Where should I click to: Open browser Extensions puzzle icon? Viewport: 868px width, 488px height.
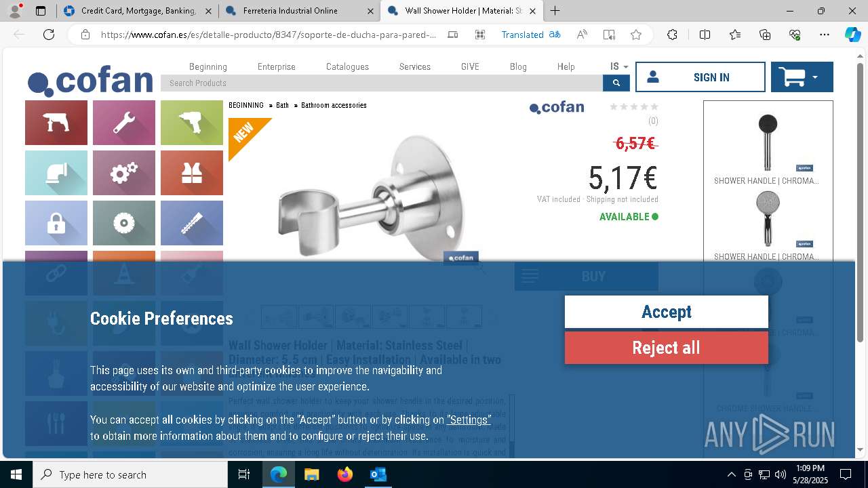(672, 35)
